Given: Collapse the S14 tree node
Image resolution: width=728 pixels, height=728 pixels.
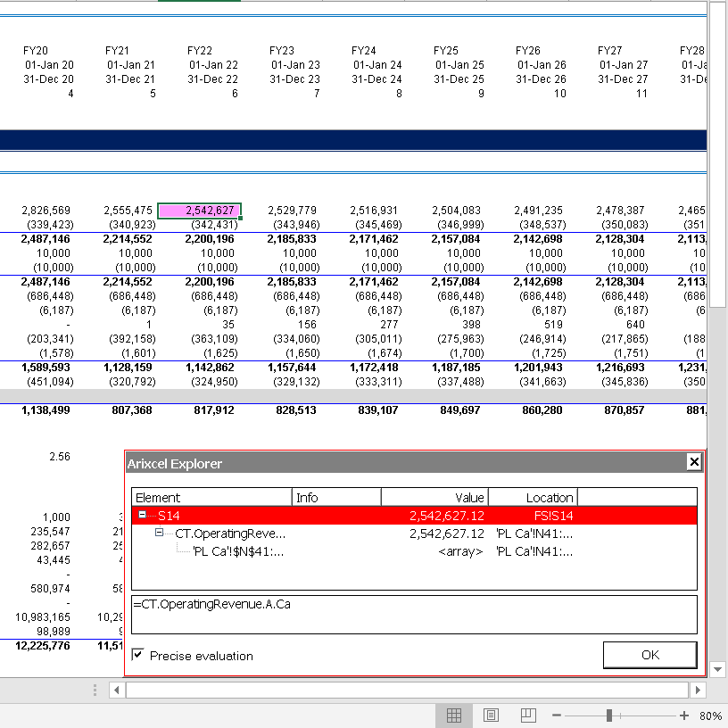Looking at the screenshot, I should click(143, 515).
